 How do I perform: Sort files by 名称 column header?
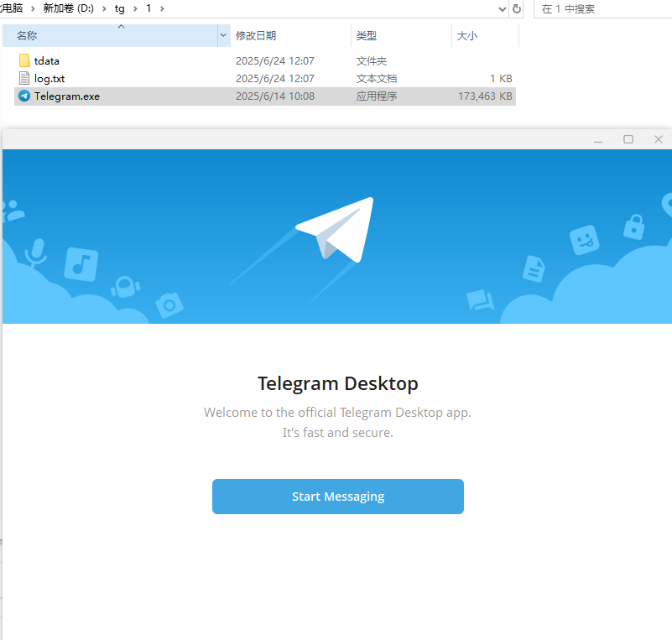pyautogui.click(x=111, y=35)
